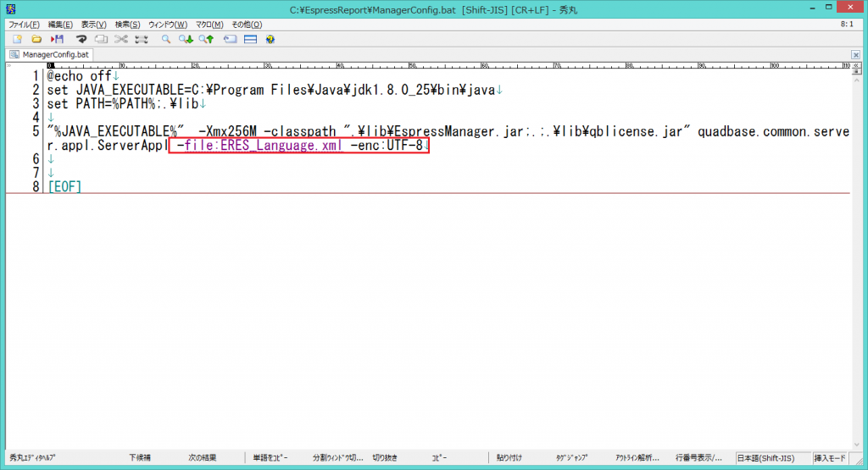The height and width of the screenshot is (470, 868).
Task: Click the Find Next down-arrow icon
Action: [x=186, y=39]
